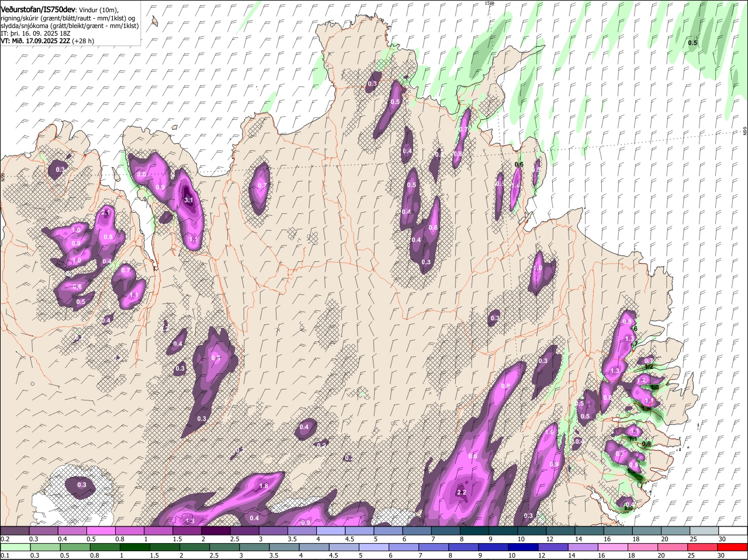Viewport: 748px width, 560px height.
Task: Click the 2.1 precipitation value on the map
Action: point(106,213)
